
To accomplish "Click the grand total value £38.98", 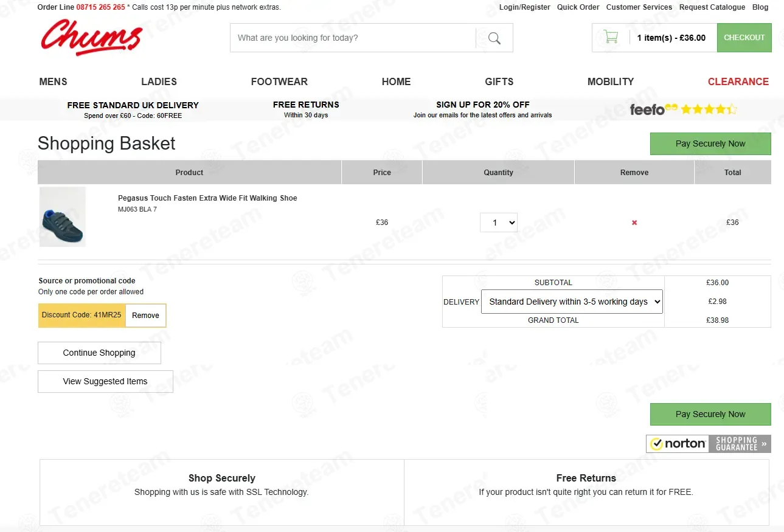I will [718, 320].
